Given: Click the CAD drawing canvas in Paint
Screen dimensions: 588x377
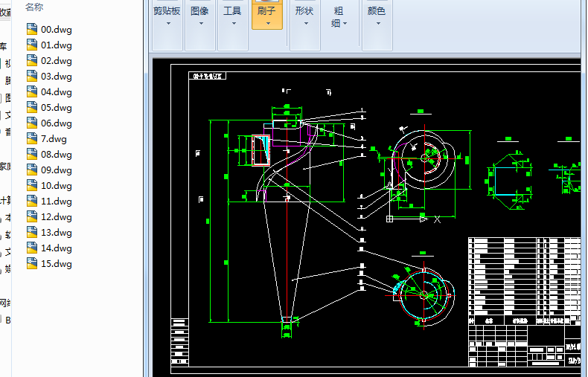Looking at the screenshot, I should point(366,217).
